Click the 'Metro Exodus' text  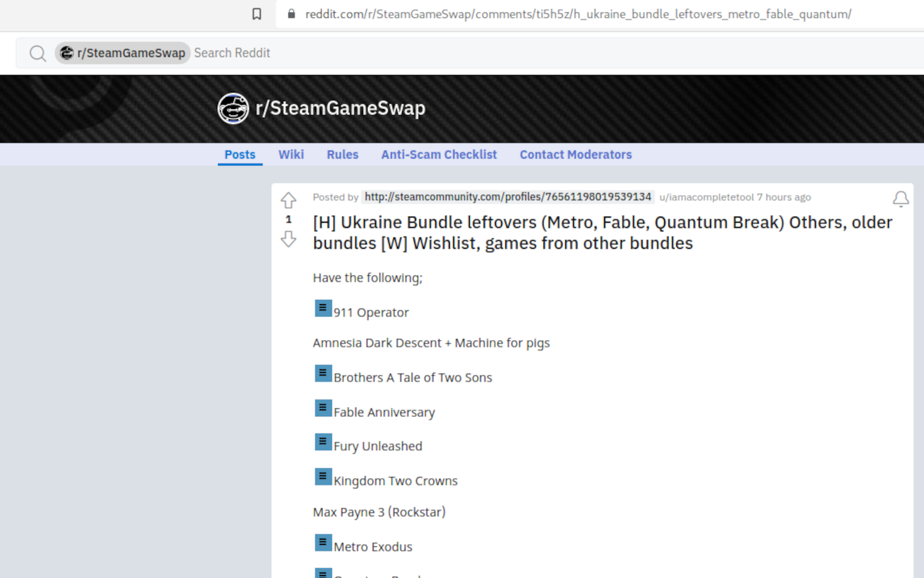click(x=372, y=547)
